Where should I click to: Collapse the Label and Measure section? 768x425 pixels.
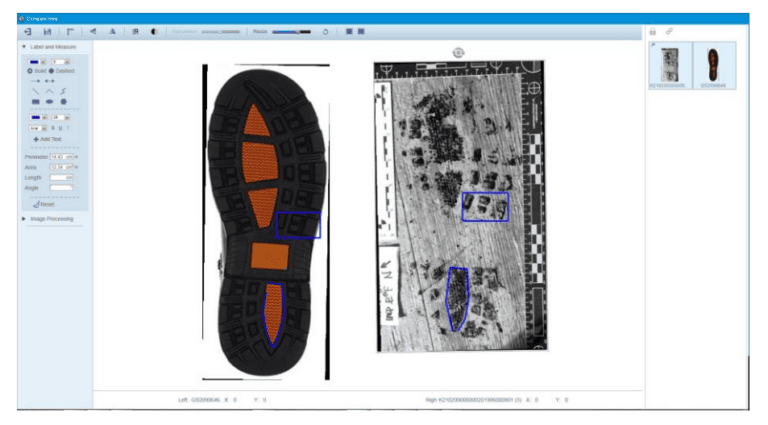(x=24, y=47)
